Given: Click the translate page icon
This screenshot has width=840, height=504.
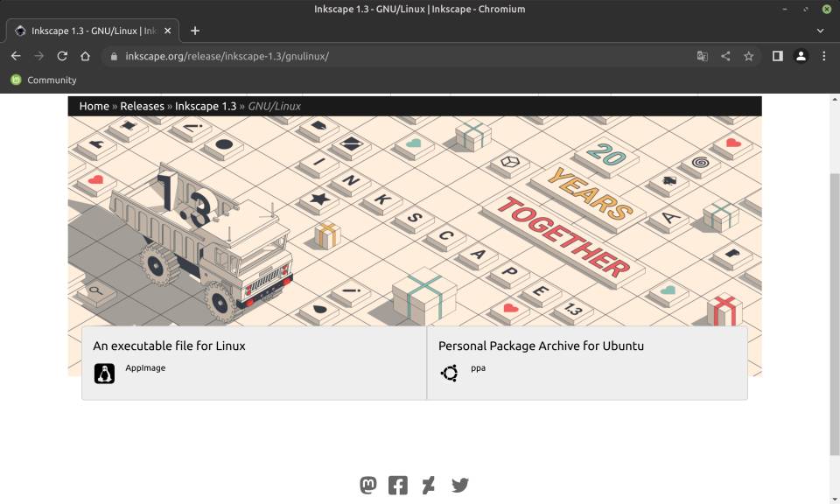Looking at the screenshot, I should pyautogui.click(x=703, y=56).
